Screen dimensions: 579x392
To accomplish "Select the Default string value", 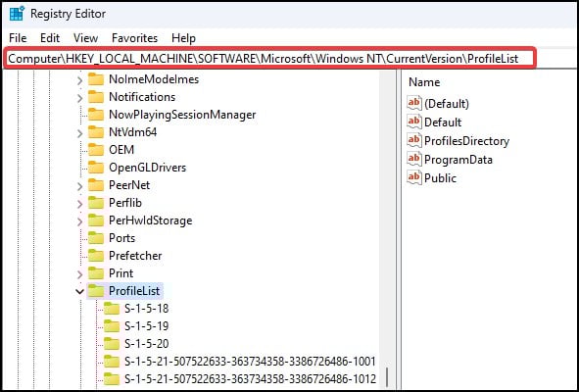I will (443, 122).
